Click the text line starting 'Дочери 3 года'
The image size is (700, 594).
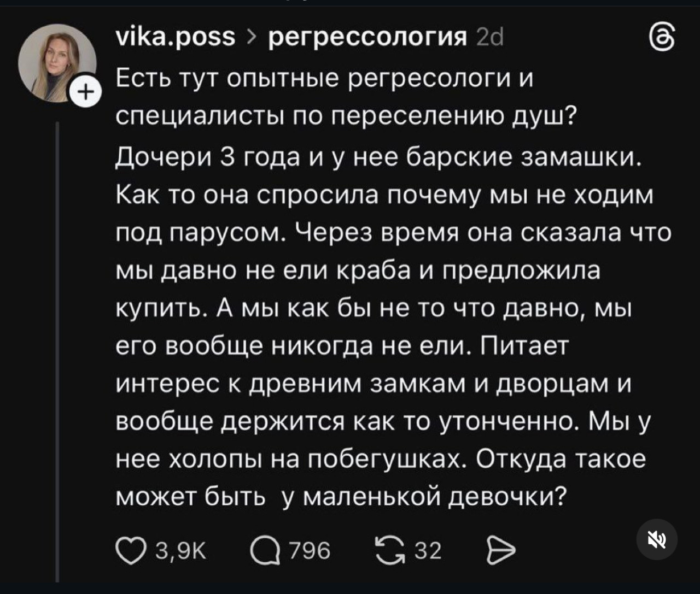(378, 157)
